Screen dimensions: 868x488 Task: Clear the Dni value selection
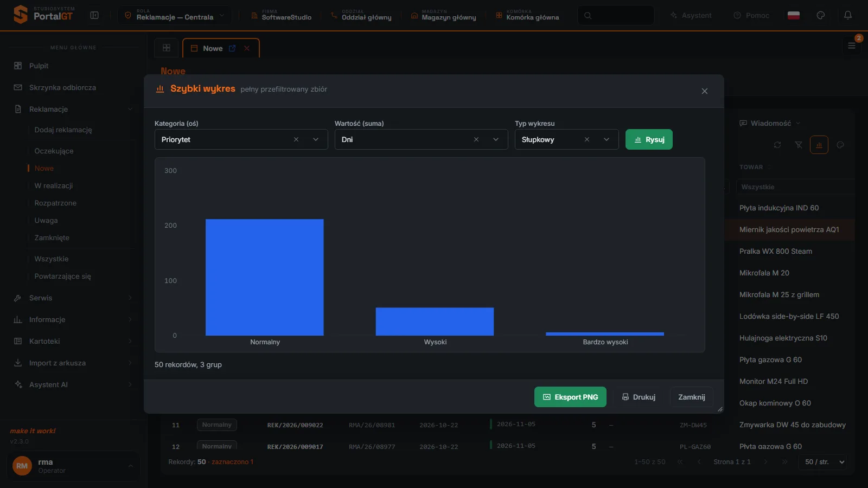tap(476, 139)
